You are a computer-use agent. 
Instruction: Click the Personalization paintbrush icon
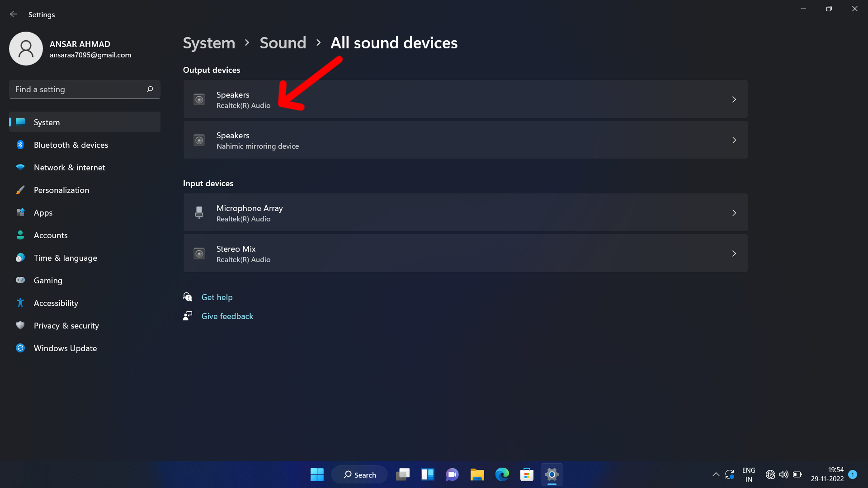tap(20, 190)
